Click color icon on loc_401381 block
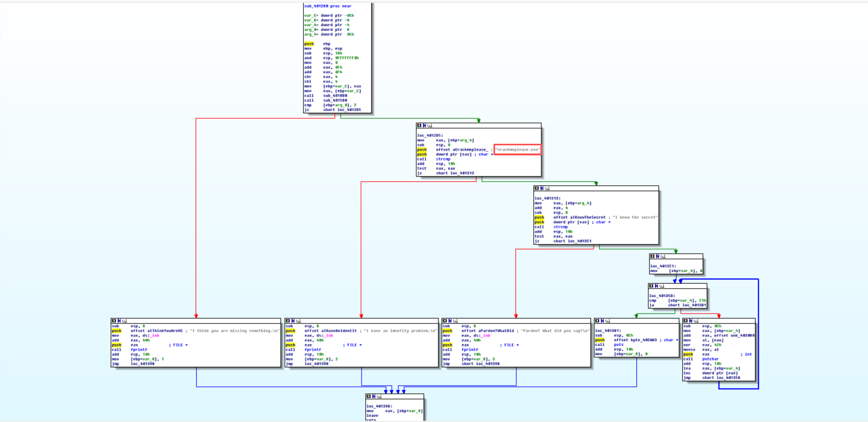Viewport: 868px width, 422px height. 597,321
